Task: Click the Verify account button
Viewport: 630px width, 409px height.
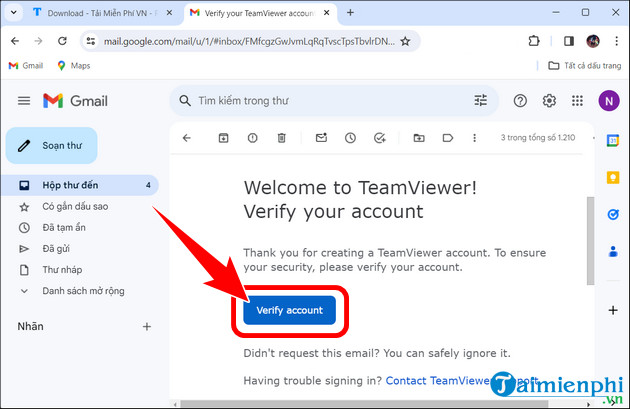Action: coord(289,310)
